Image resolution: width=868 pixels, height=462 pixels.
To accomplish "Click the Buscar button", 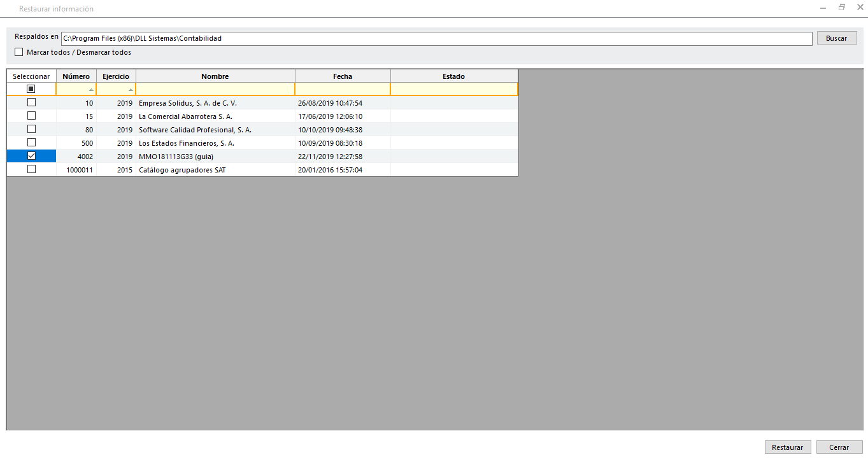I will (836, 38).
